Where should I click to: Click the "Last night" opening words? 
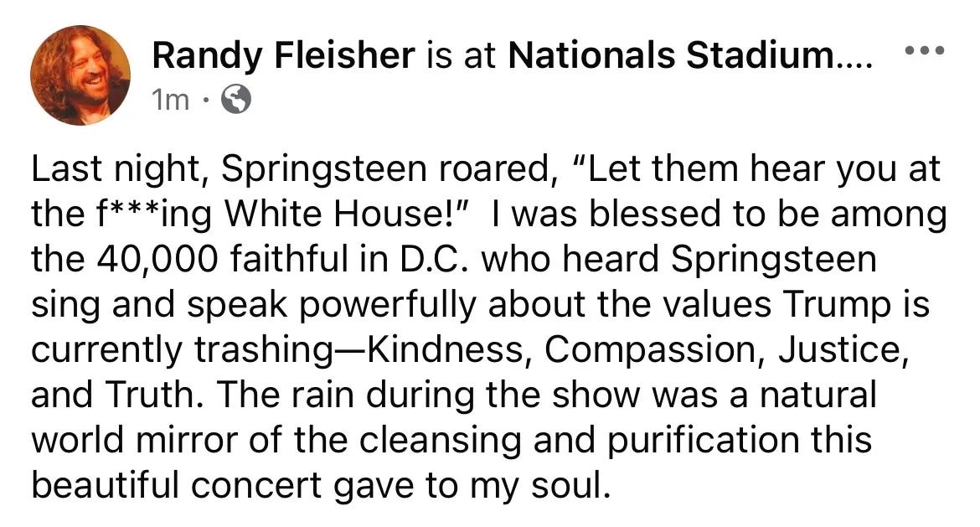tap(114, 169)
